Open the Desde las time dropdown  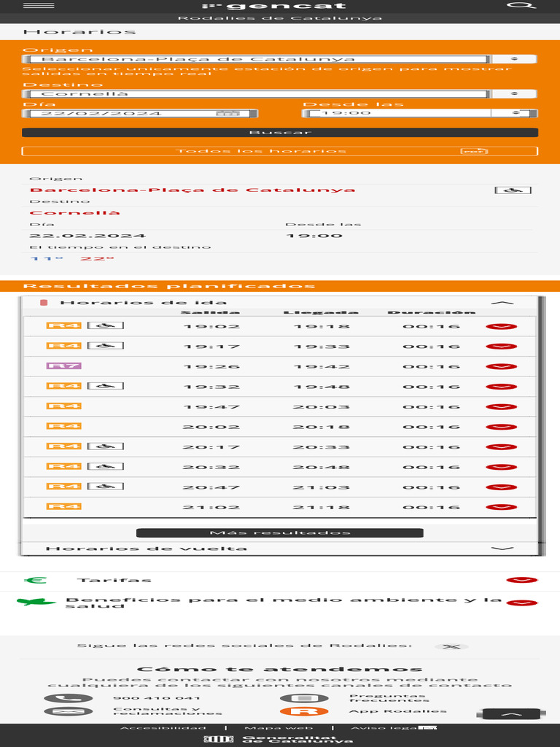(516, 113)
